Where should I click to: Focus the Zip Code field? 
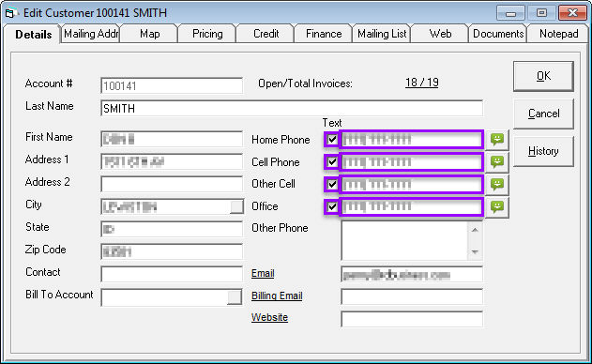click(x=172, y=251)
